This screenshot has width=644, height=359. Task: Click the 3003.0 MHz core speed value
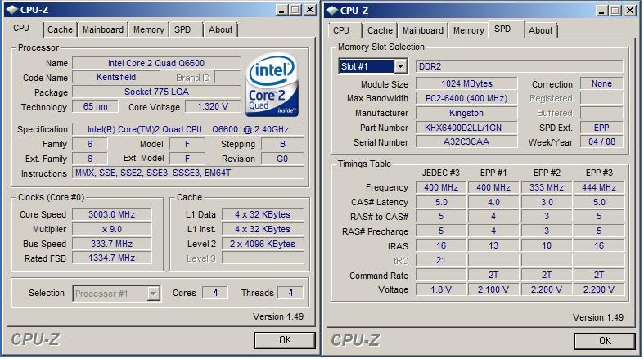tap(112, 214)
